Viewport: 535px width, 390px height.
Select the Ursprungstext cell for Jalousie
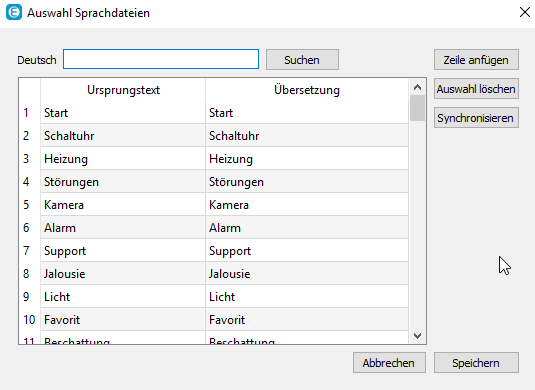[123, 274]
